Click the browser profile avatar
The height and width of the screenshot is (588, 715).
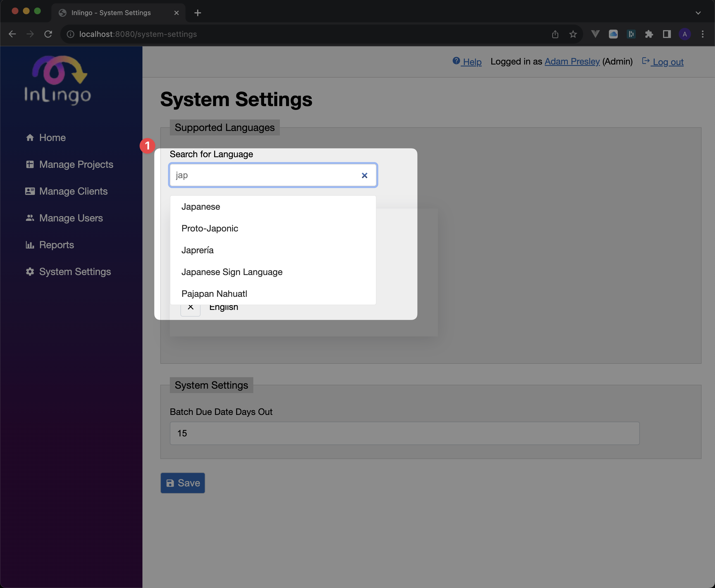685,34
